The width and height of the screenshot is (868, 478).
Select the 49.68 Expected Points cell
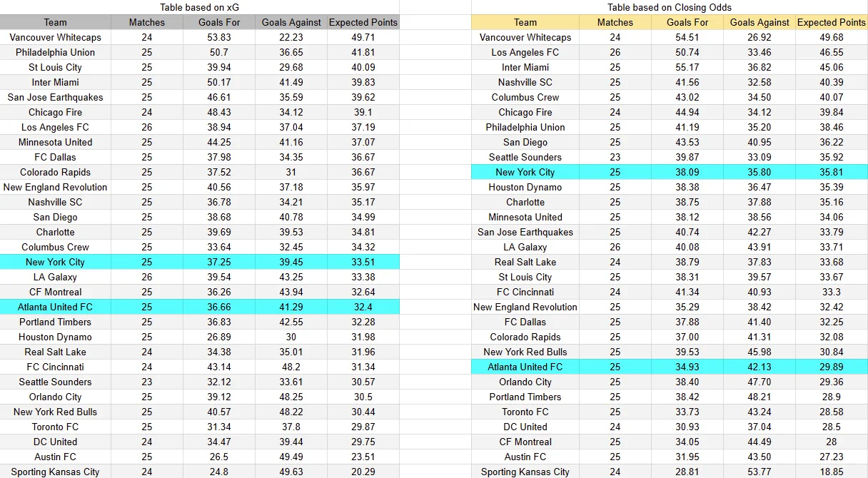point(832,37)
